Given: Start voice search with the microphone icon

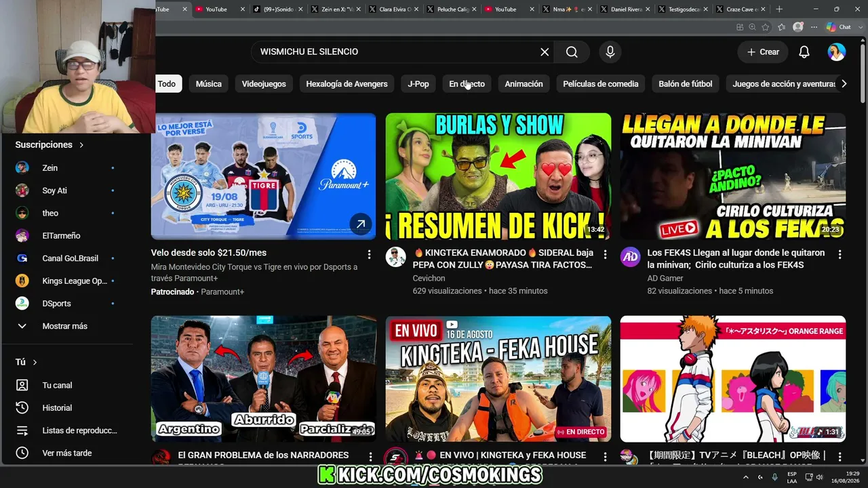Looking at the screenshot, I should coord(610,52).
